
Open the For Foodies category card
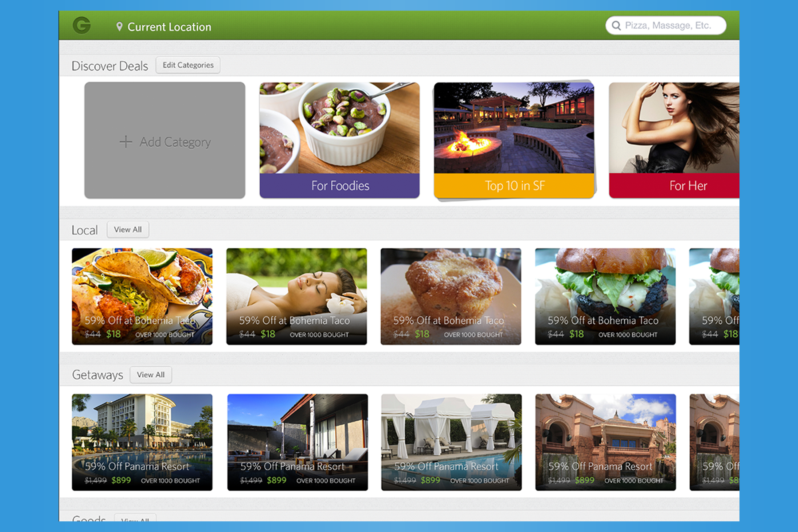point(340,140)
